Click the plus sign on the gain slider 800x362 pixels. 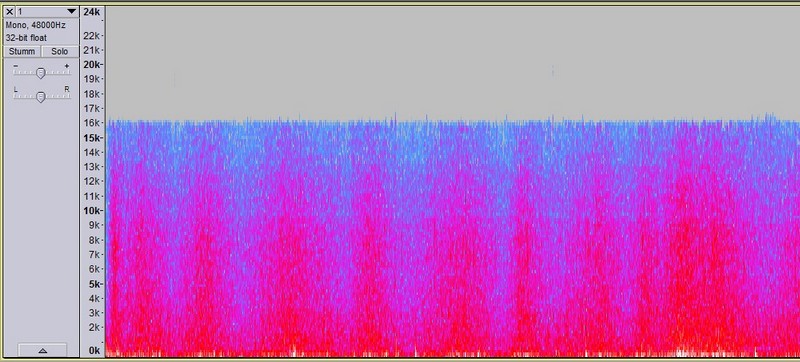[66, 66]
